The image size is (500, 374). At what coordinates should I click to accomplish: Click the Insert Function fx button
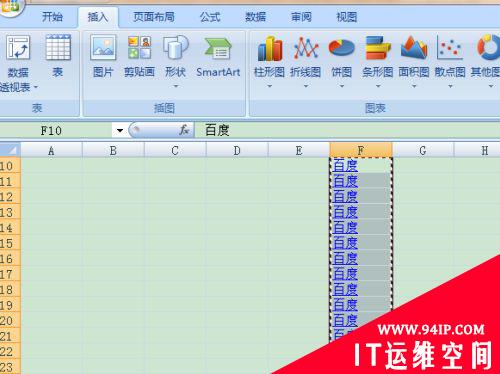tap(184, 130)
